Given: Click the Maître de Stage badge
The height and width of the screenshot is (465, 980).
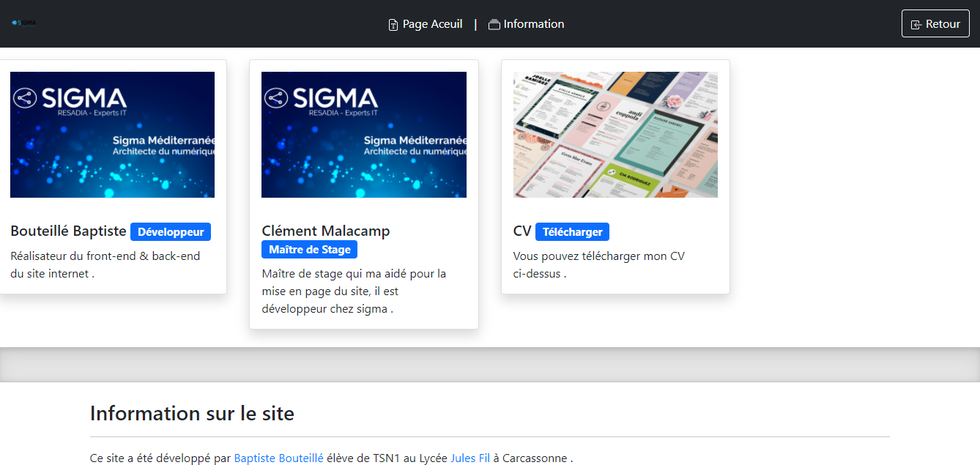Looking at the screenshot, I should (310, 250).
